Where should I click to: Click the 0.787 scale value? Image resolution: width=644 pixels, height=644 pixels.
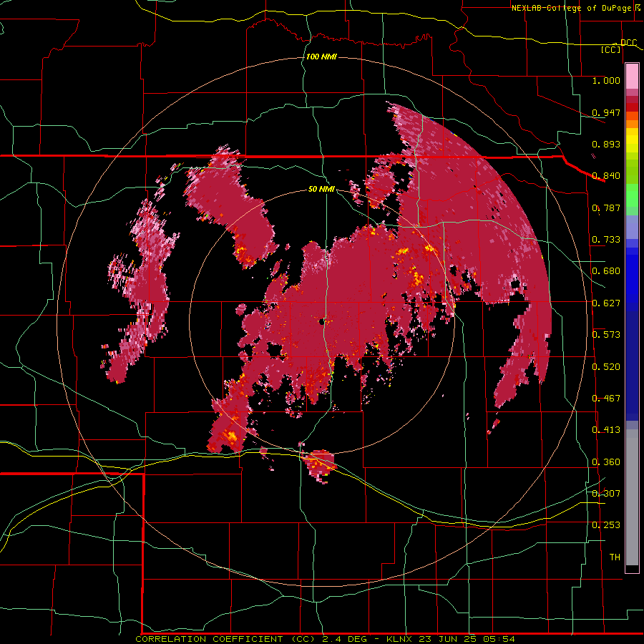[x=606, y=208]
